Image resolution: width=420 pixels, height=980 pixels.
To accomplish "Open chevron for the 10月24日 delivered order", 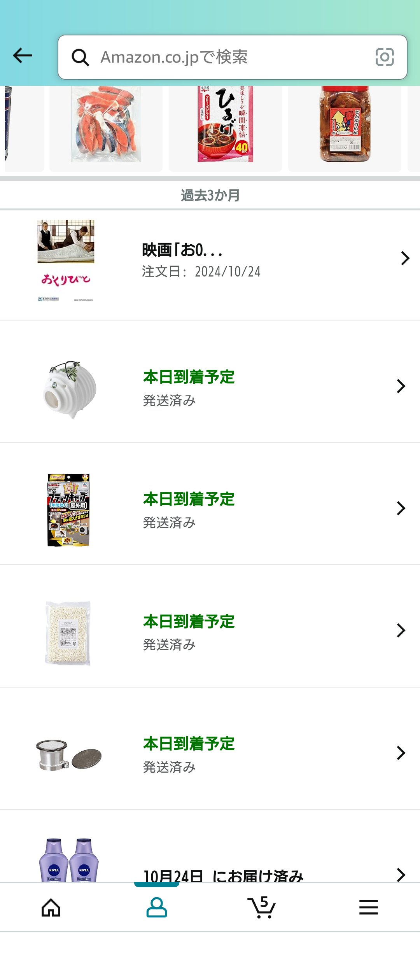I will click(x=401, y=875).
